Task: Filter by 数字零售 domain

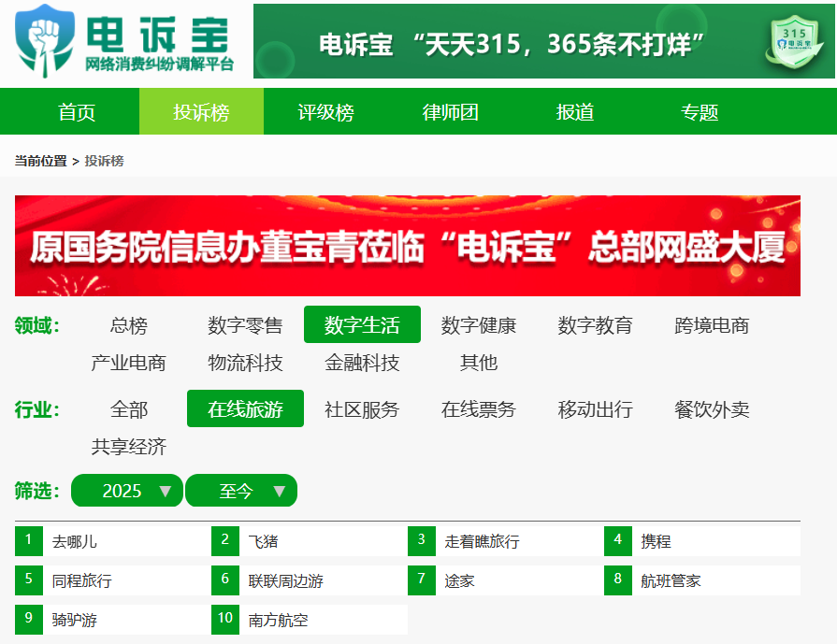Action: coord(245,325)
